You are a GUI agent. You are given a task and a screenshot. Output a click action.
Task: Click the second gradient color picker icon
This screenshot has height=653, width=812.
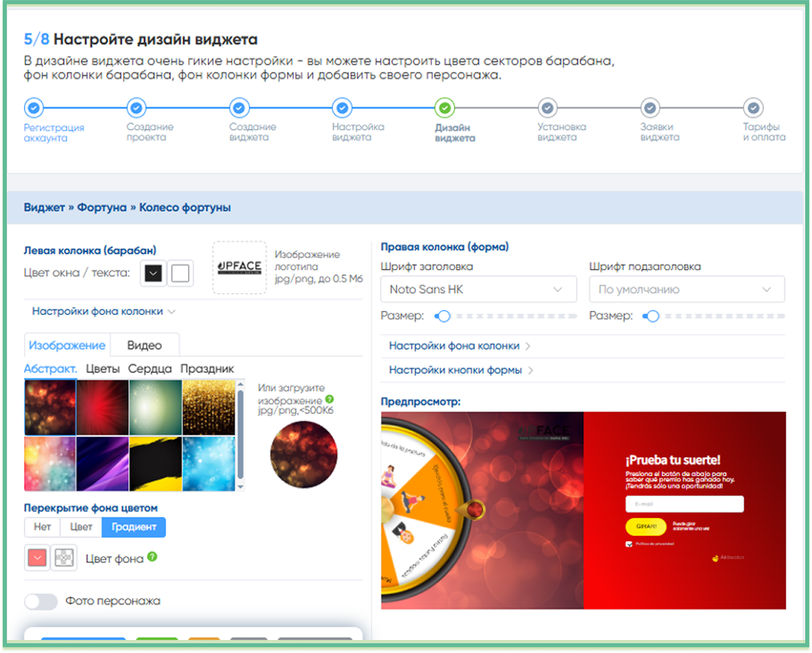click(x=64, y=558)
